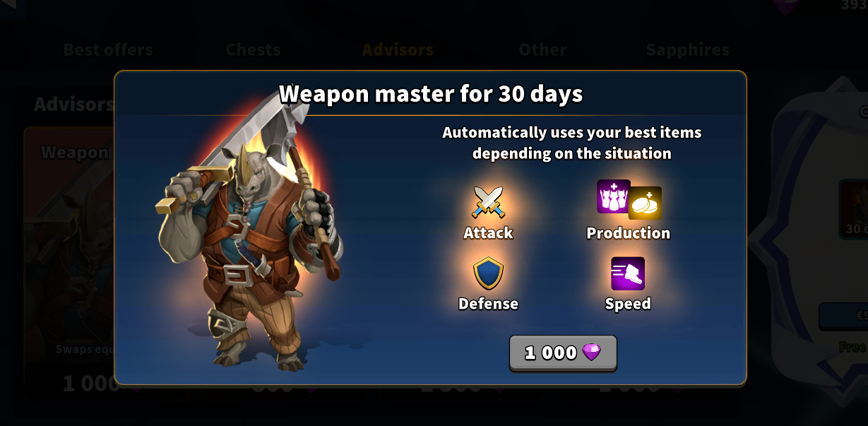Open the Chests tab
Image resolution: width=868 pixels, height=426 pixels.
pyautogui.click(x=253, y=50)
